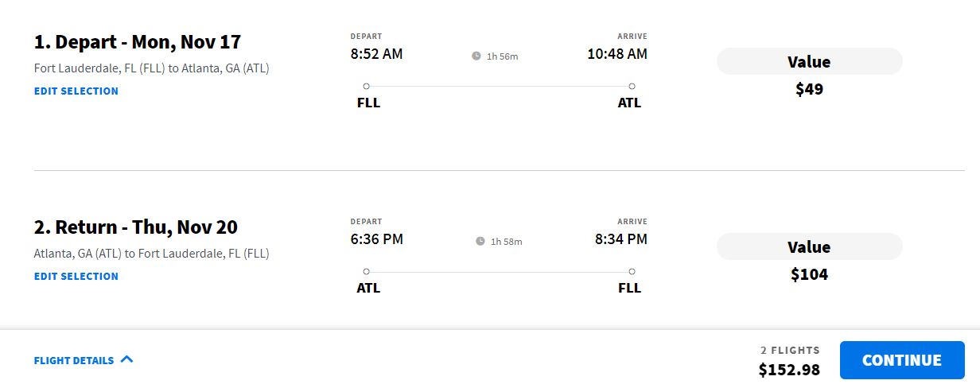Click the clock icon beside 1h 56m
The image size is (980, 388).
point(476,56)
